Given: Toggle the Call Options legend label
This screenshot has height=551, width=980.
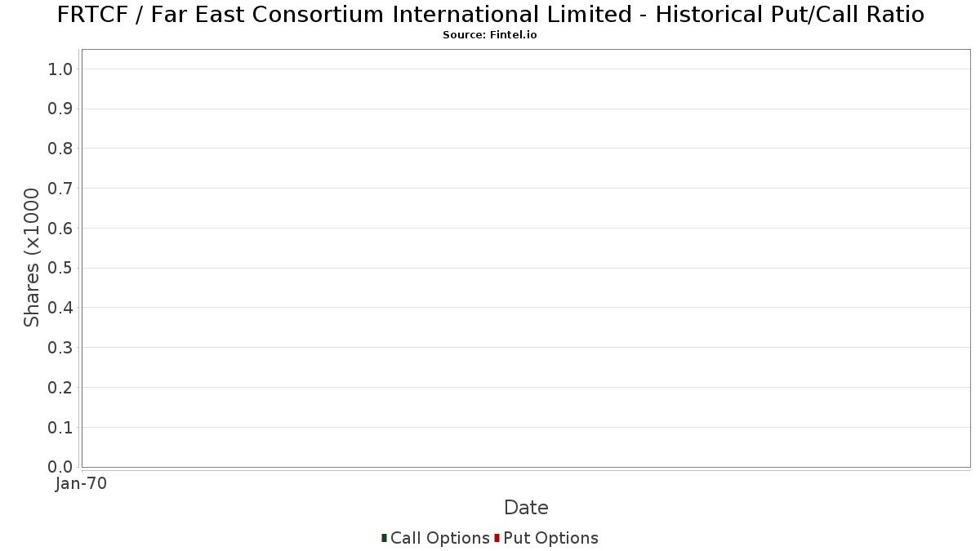Looking at the screenshot, I should coord(439,539).
